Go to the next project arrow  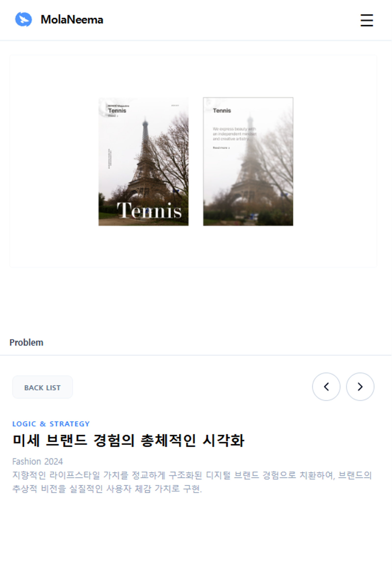click(x=360, y=387)
